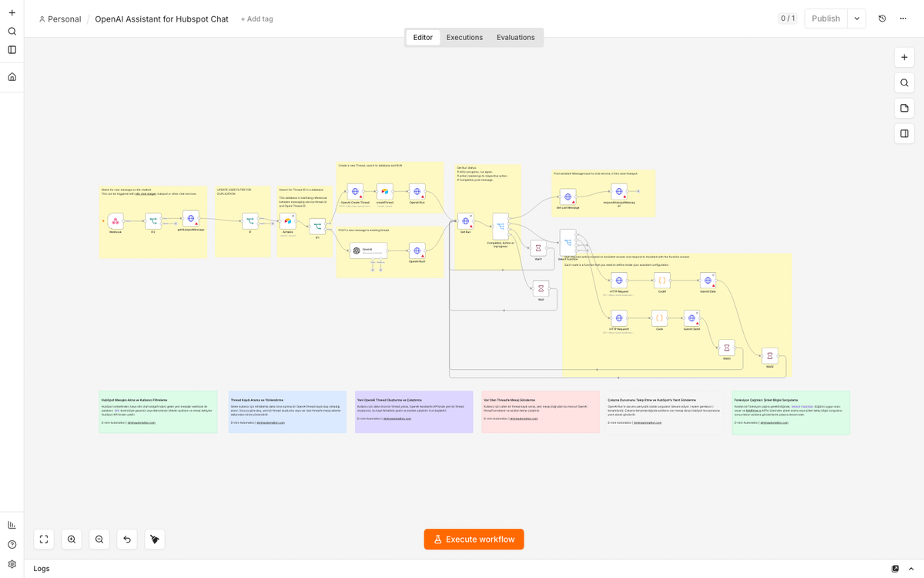Open the three-dot workflow options menu
The image size is (924, 578).
click(903, 18)
